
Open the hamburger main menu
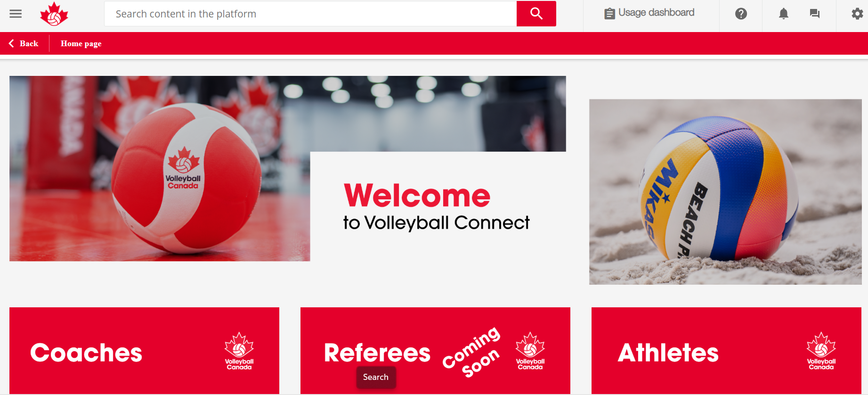coord(16,14)
